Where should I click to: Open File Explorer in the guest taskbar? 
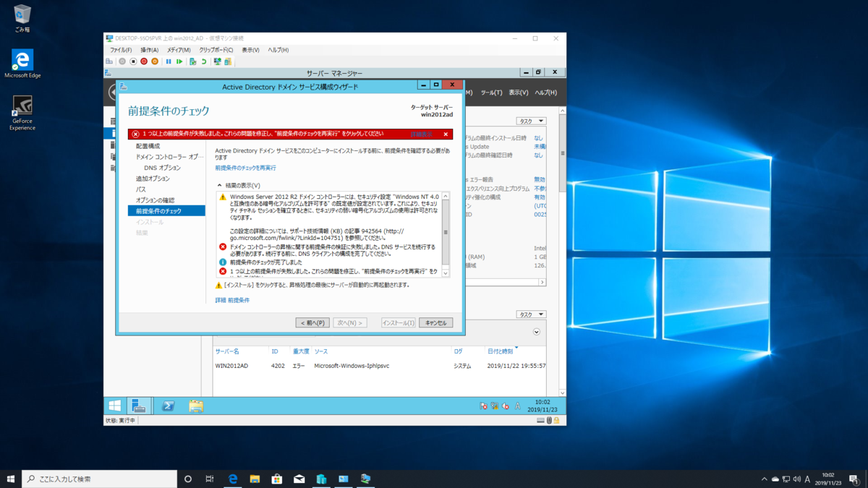[x=196, y=406]
